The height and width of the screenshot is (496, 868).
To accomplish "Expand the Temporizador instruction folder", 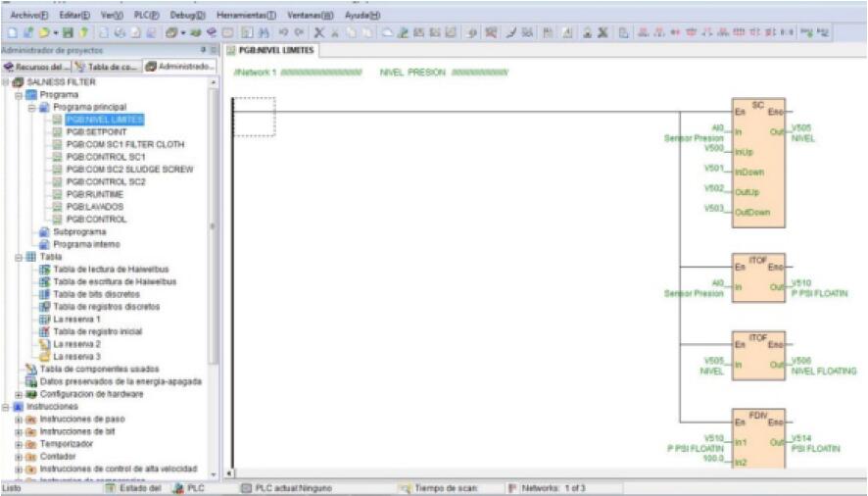I will (x=19, y=444).
